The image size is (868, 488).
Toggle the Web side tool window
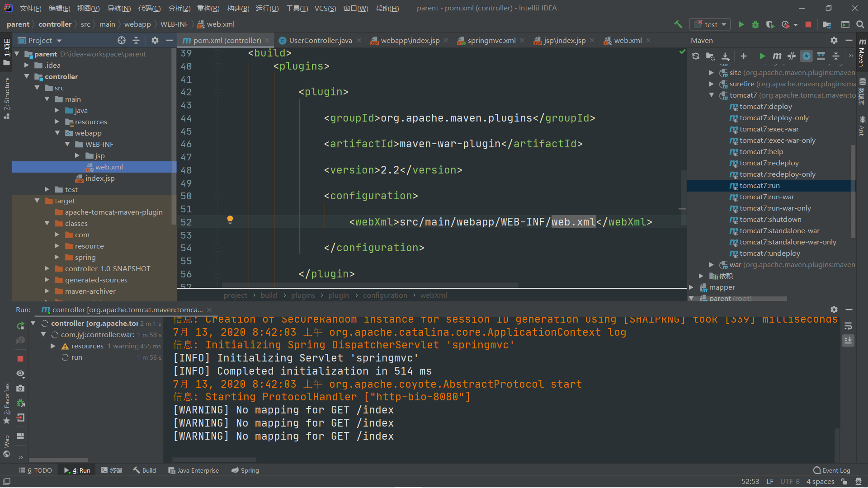click(x=7, y=446)
